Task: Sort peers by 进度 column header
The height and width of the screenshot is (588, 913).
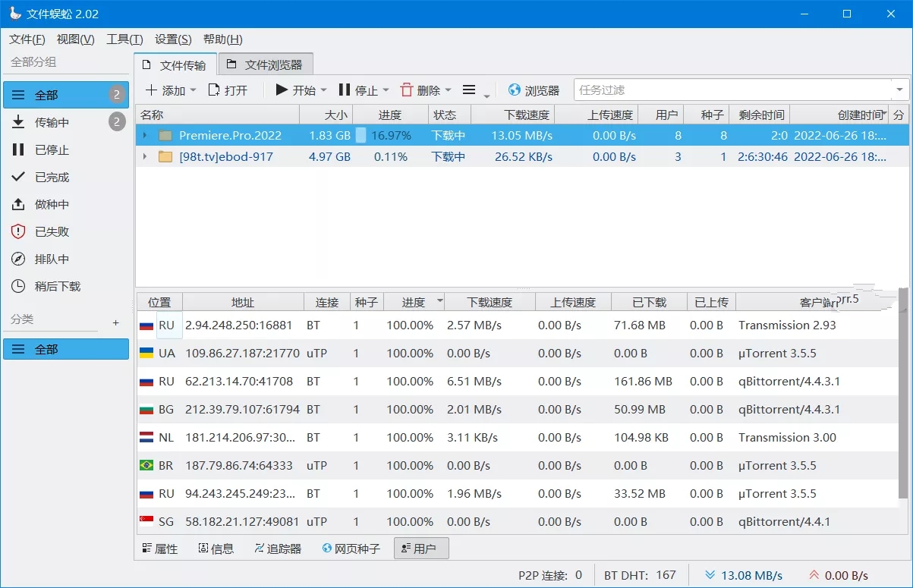Action: (414, 302)
